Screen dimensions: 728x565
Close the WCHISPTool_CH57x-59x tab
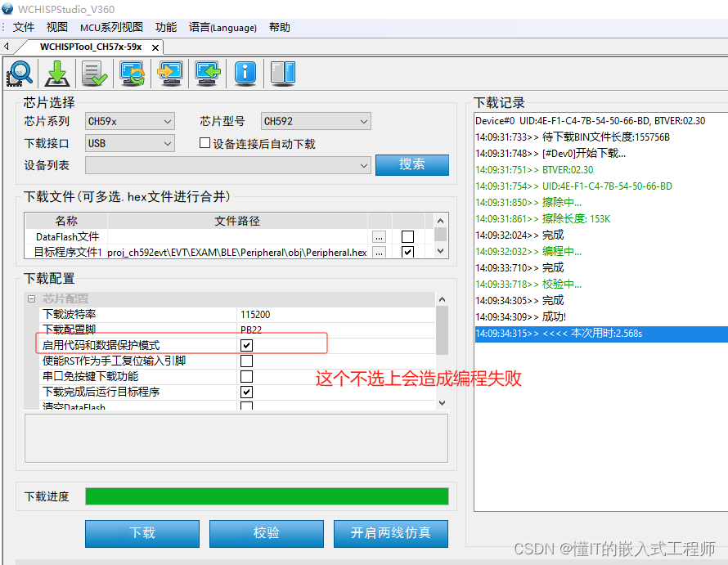[155, 47]
